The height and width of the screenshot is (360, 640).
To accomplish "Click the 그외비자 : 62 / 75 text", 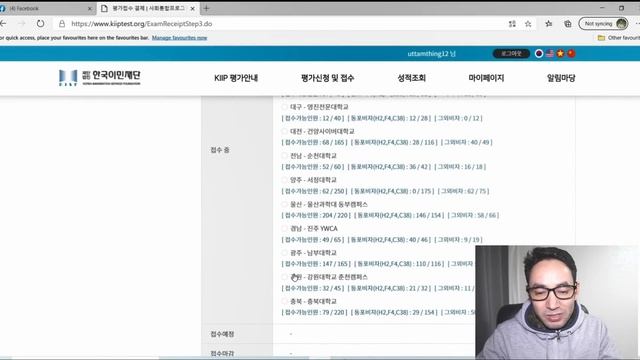I will (x=464, y=191).
